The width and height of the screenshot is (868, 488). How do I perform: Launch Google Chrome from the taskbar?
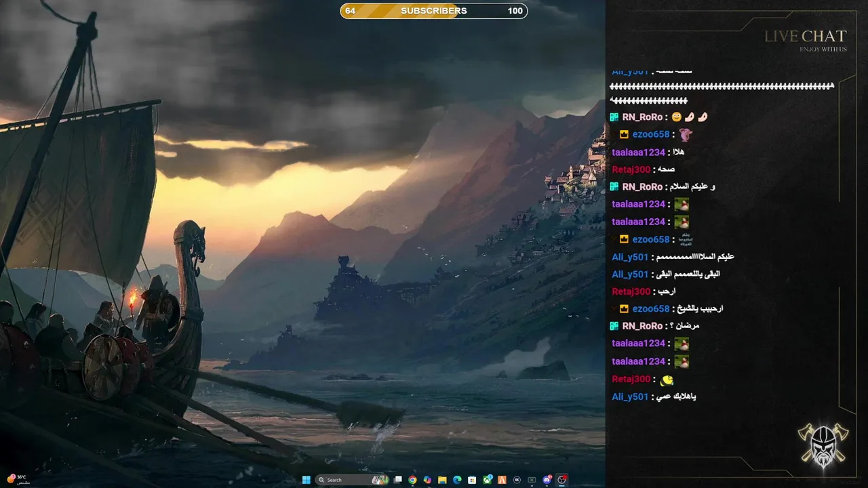(x=412, y=480)
